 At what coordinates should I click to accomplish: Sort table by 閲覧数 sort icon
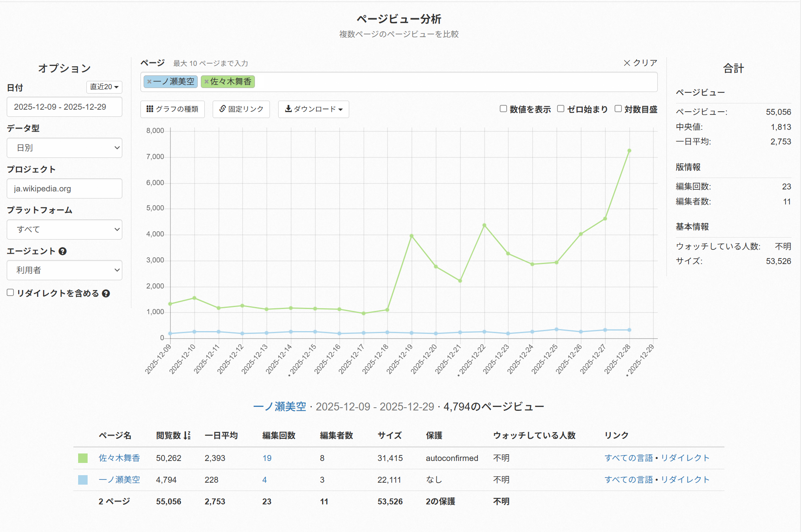[x=187, y=435]
